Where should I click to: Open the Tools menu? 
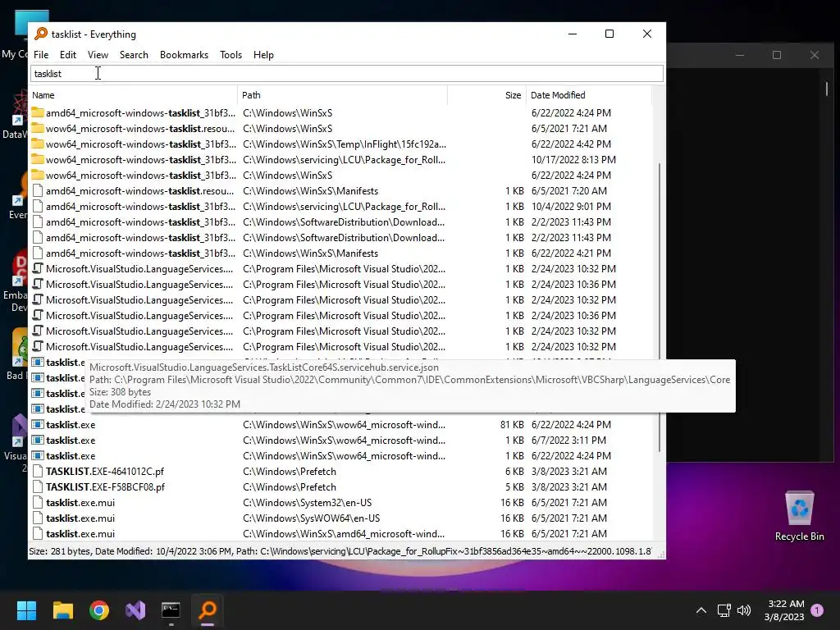(x=231, y=55)
